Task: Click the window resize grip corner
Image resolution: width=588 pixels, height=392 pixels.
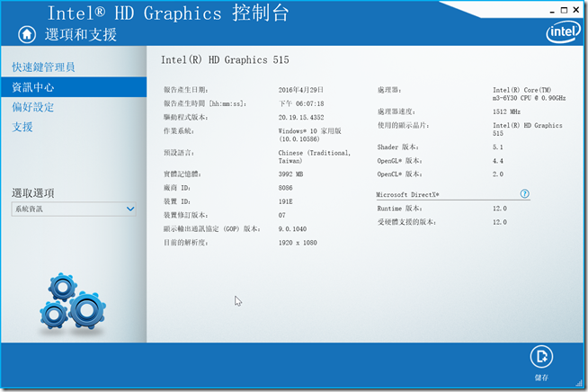Action: (579, 383)
